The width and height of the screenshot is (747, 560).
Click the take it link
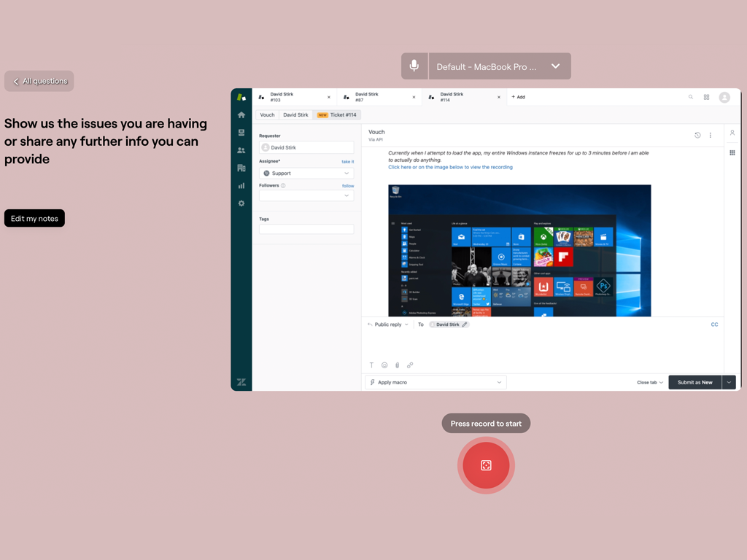pos(347,162)
